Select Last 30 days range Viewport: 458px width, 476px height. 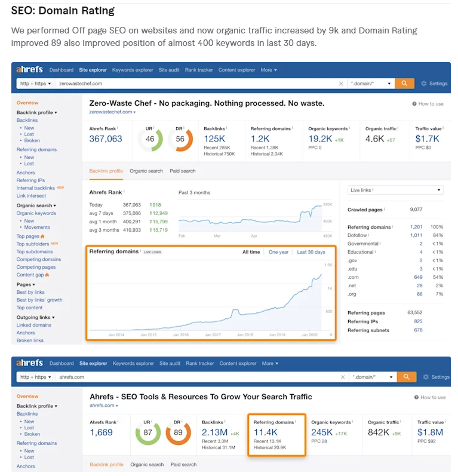click(311, 252)
